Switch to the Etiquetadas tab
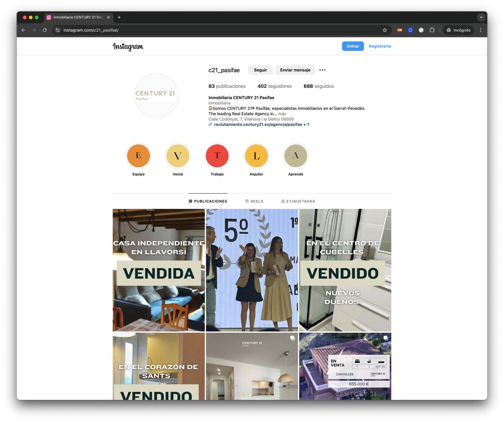Screen dimensions: 504x422 tap(298, 201)
